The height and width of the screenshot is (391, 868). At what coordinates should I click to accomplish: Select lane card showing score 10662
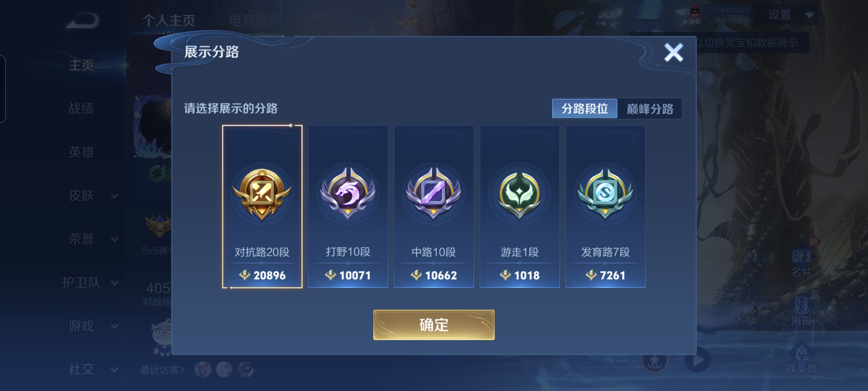pyautogui.click(x=434, y=206)
